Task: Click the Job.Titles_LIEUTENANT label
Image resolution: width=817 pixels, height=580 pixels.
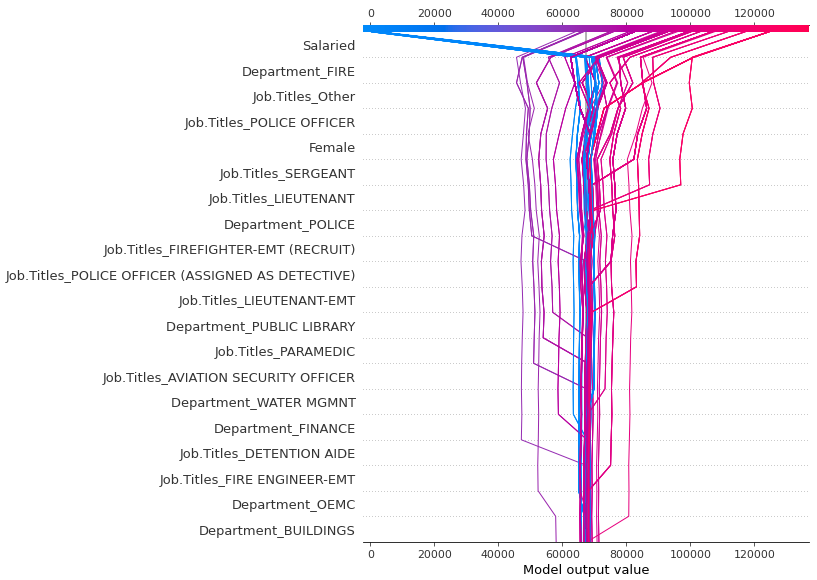Action: click(x=281, y=199)
